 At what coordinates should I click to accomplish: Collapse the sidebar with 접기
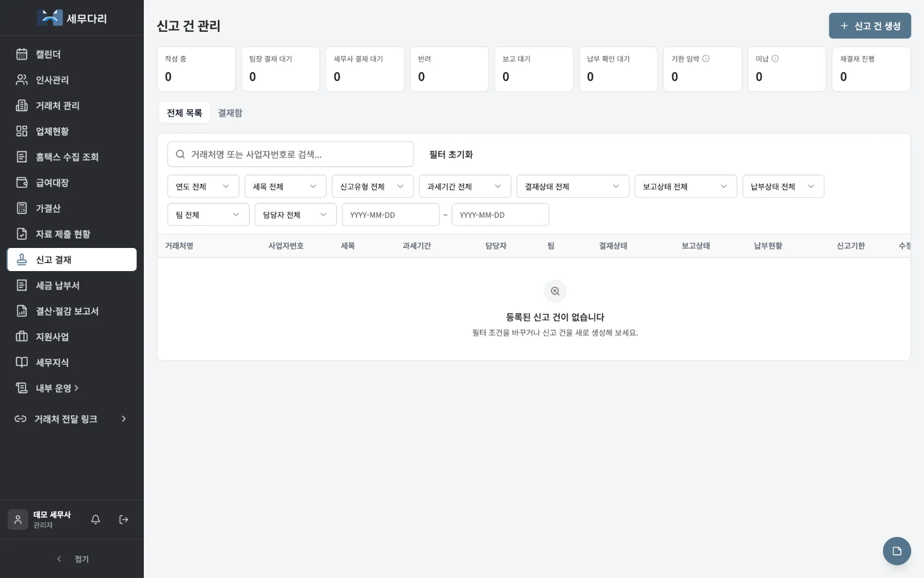pyautogui.click(x=72, y=559)
